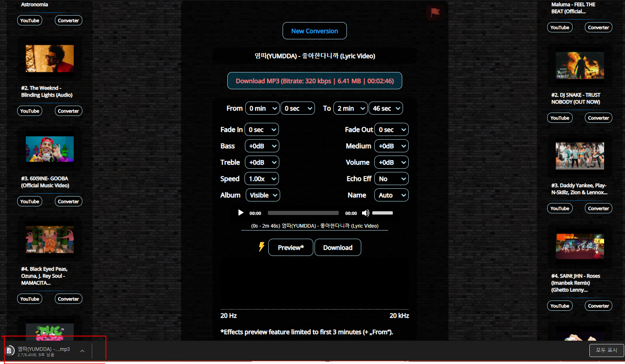The height and width of the screenshot is (364, 625).
Task: Click YouTube button for MAMACITA
Action: pyautogui.click(x=29, y=299)
